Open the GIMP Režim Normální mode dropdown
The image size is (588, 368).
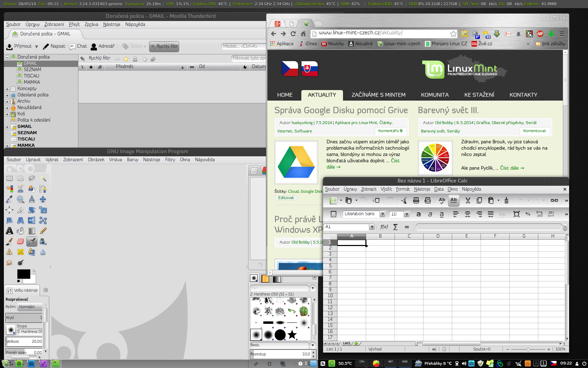30,307
